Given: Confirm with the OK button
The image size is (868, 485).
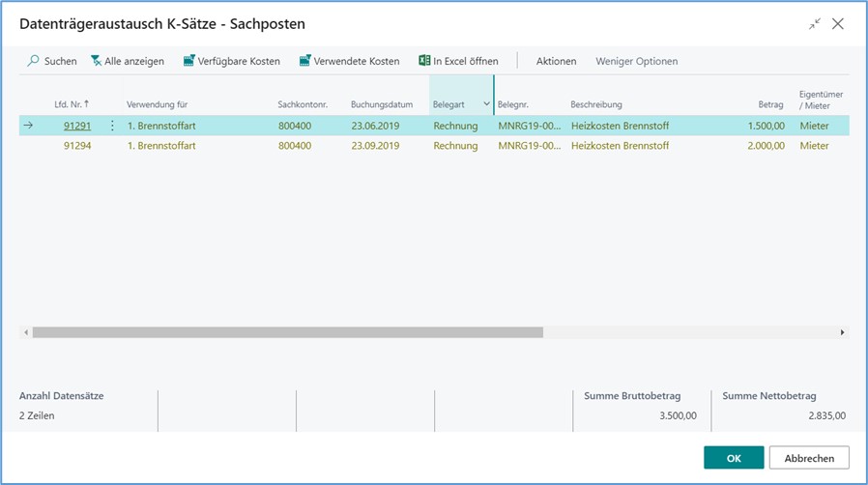Looking at the screenshot, I should click(734, 457).
